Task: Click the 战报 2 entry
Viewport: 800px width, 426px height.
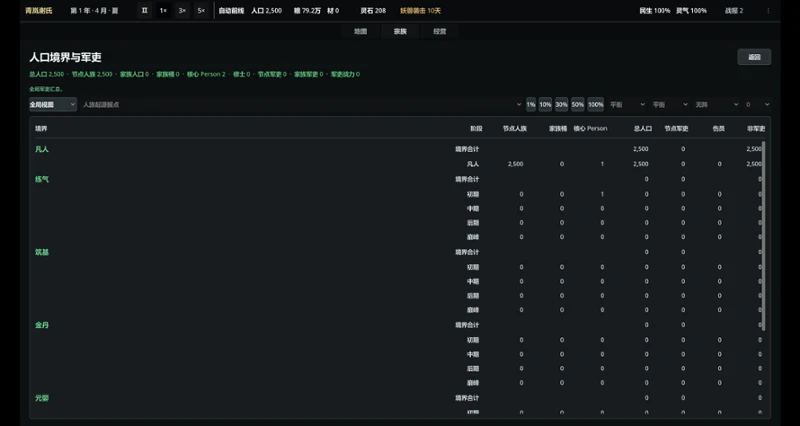Action: (x=734, y=10)
